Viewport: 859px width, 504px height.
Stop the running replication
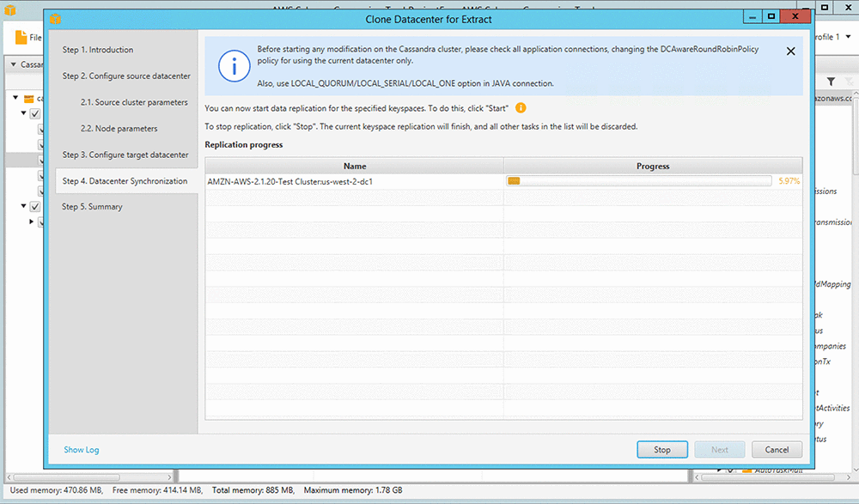coord(661,449)
